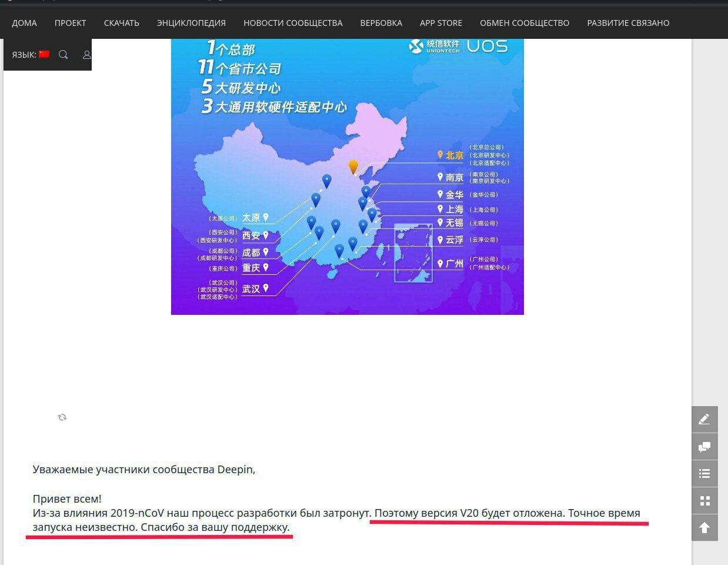Click the '北京' label on the map
This screenshot has height=565, width=728.
point(455,155)
